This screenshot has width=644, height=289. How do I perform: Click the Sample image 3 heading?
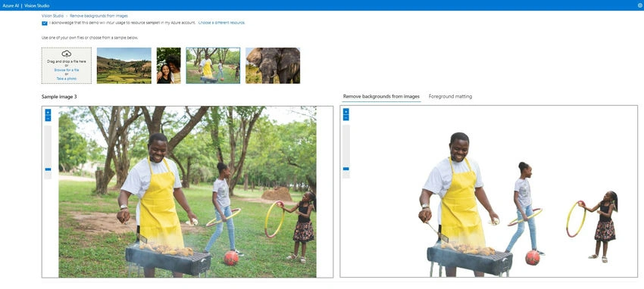click(59, 97)
